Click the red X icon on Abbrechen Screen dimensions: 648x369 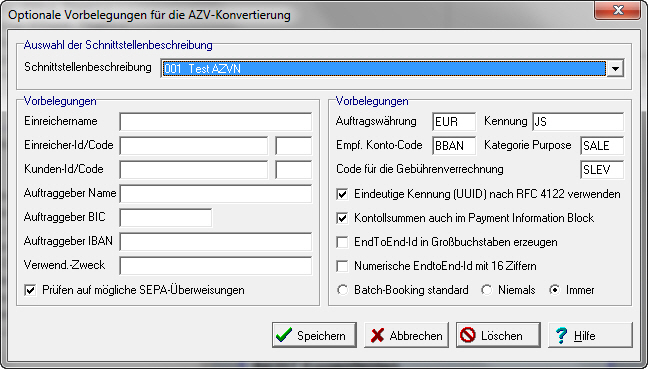pos(377,336)
